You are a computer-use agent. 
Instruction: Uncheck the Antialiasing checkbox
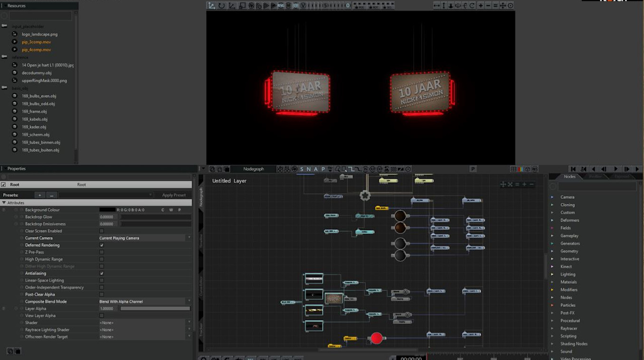point(102,274)
